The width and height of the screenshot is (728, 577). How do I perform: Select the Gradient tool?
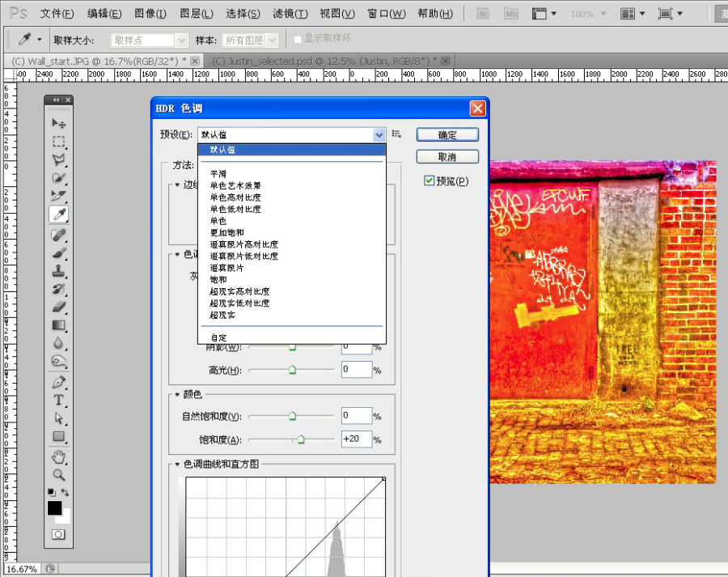pos(58,325)
